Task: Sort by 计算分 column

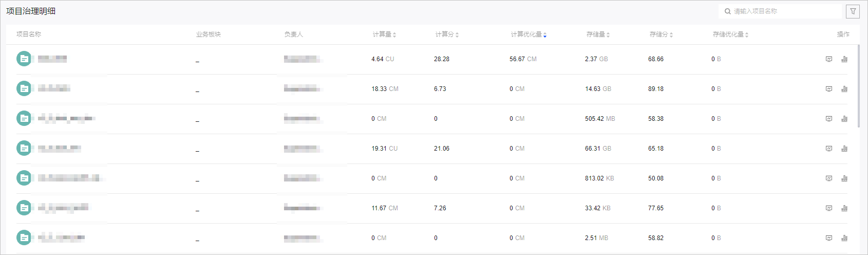Action: pos(457,35)
